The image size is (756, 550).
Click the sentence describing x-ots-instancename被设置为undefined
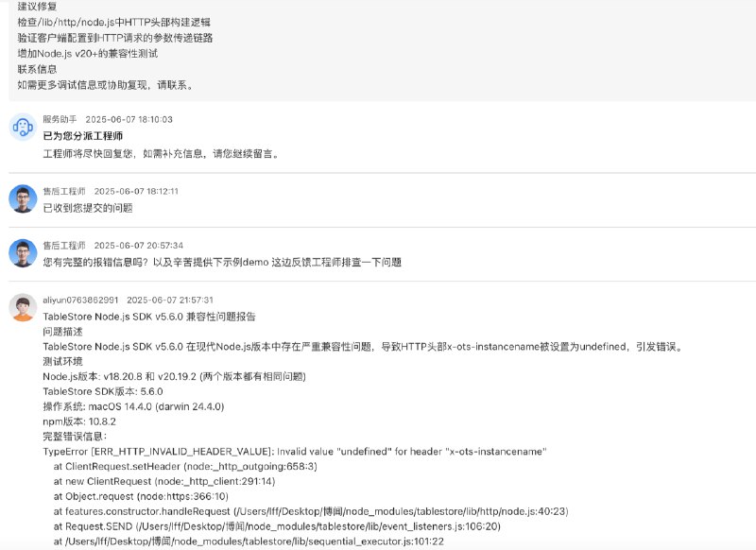[x=364, y=347]
